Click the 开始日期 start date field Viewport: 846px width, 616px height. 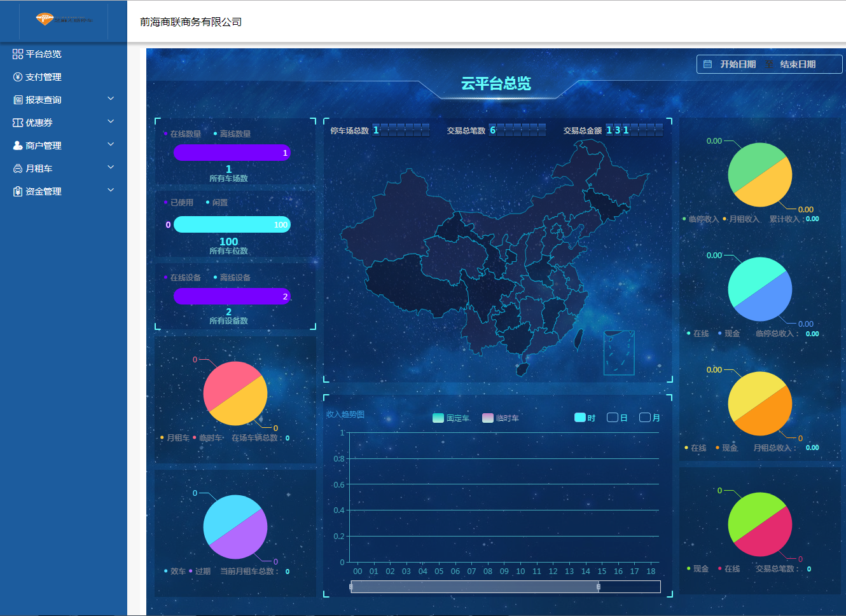[x=738, y=64]
